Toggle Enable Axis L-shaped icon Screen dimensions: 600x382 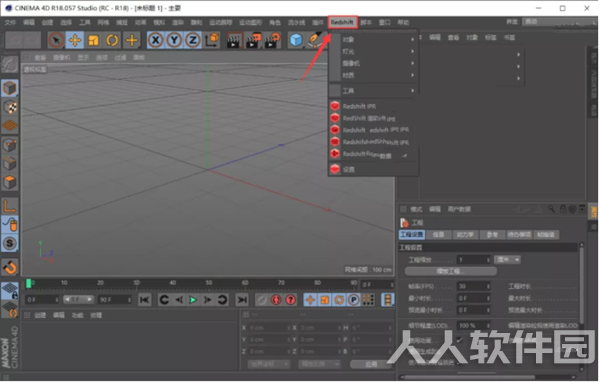[x=10, y=206]
